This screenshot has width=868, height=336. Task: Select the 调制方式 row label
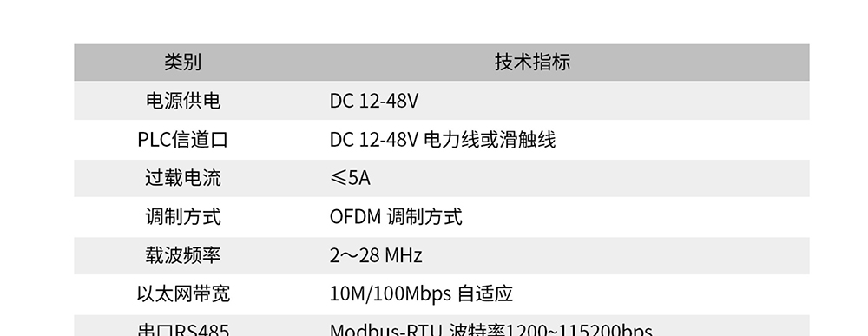coord(182,216)
